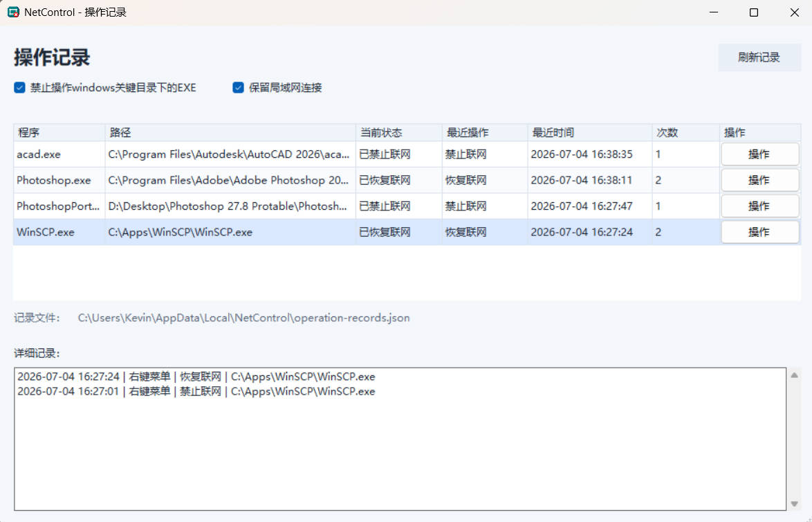Click 操作 button for PhotoshopPortable row
The height and width of the screenshot is (522, 812).
[x=759, y=206]
